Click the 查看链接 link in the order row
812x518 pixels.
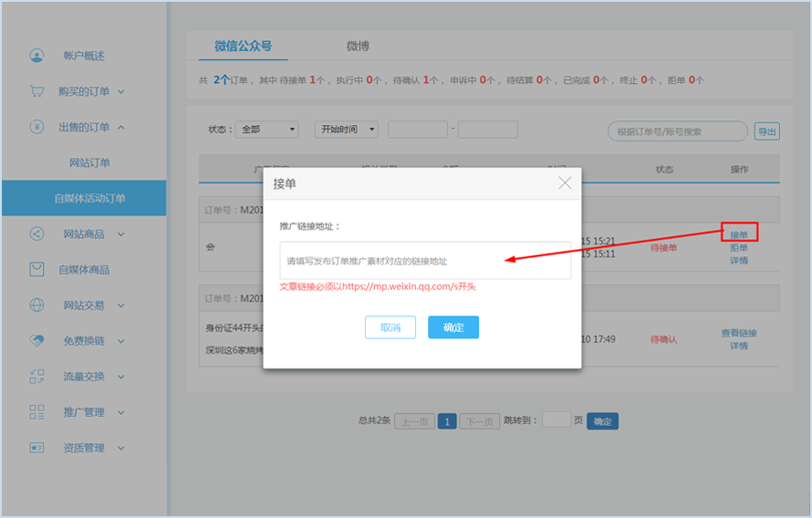(738, 333)
